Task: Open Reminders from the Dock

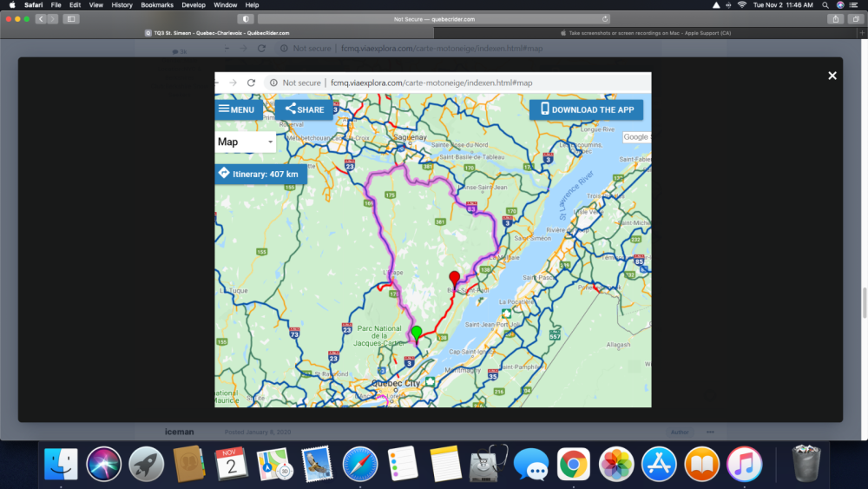Action: (403, 464)
